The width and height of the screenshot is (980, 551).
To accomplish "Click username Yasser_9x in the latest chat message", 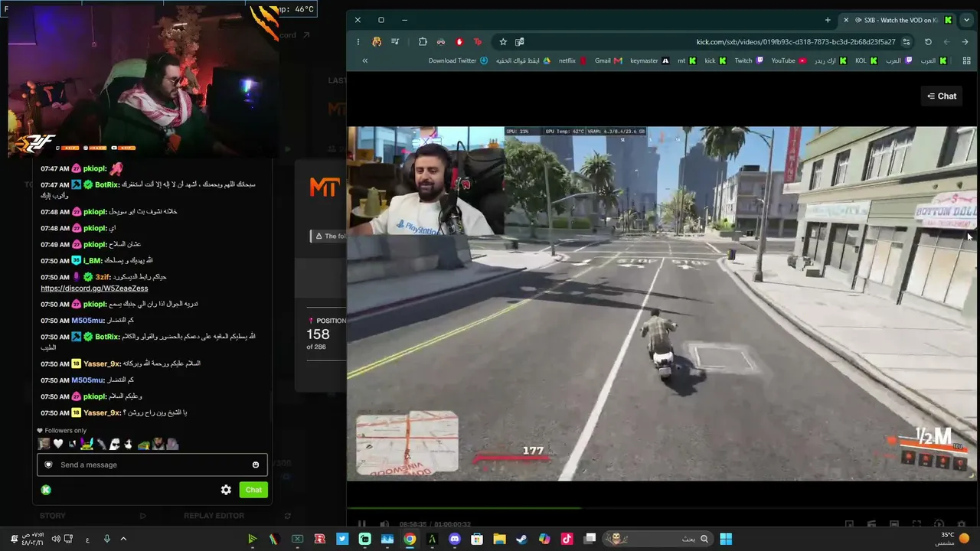I will (x=102, y=412).
